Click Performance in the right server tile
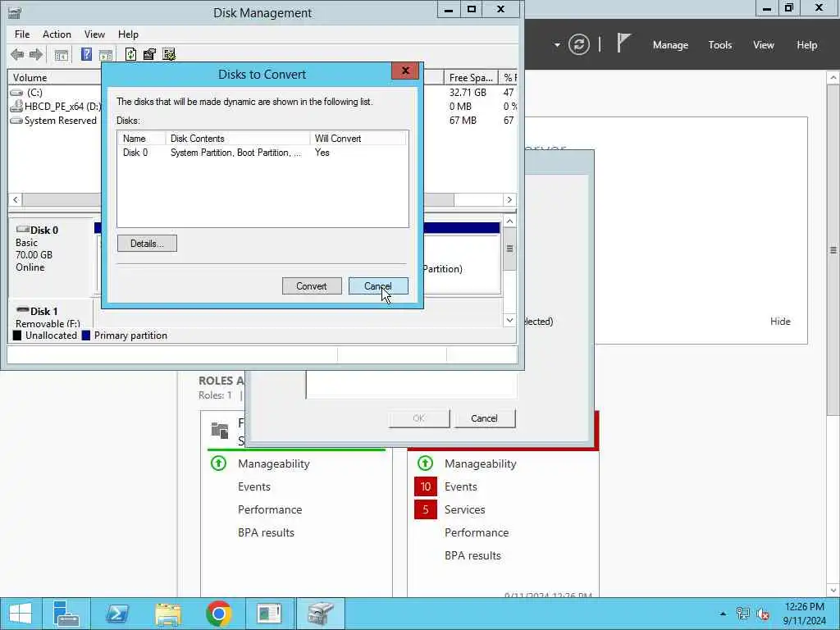The height and width of the screenshot is (630, 840). [x=477, y=532]
